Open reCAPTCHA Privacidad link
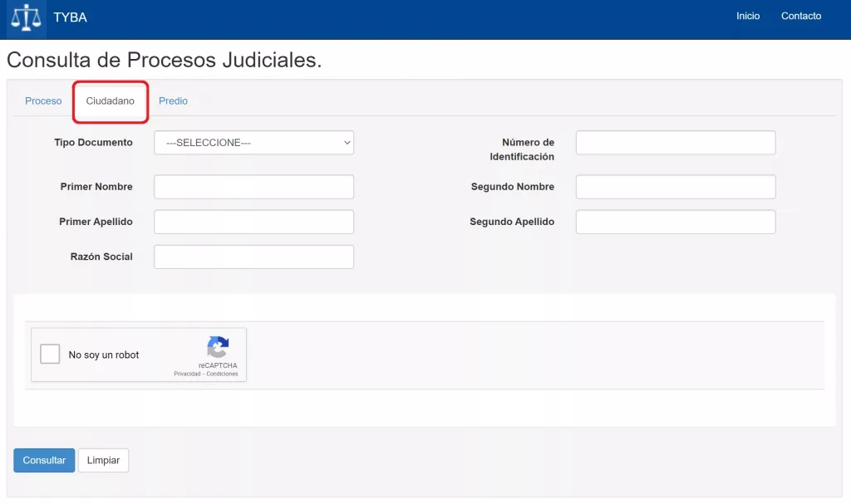This screenshot has height=504, width=851. pos(188,374)
